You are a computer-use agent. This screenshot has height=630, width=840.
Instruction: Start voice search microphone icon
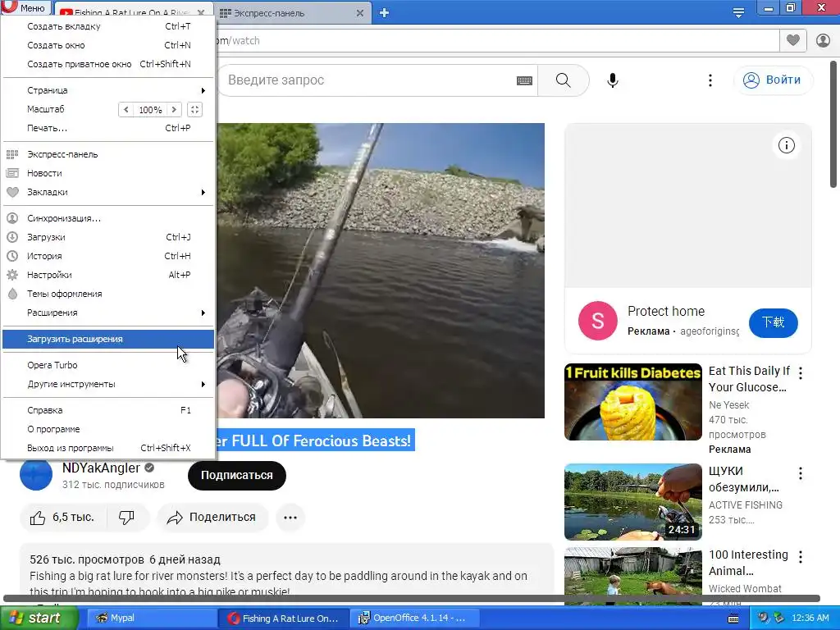pos(613,80)
